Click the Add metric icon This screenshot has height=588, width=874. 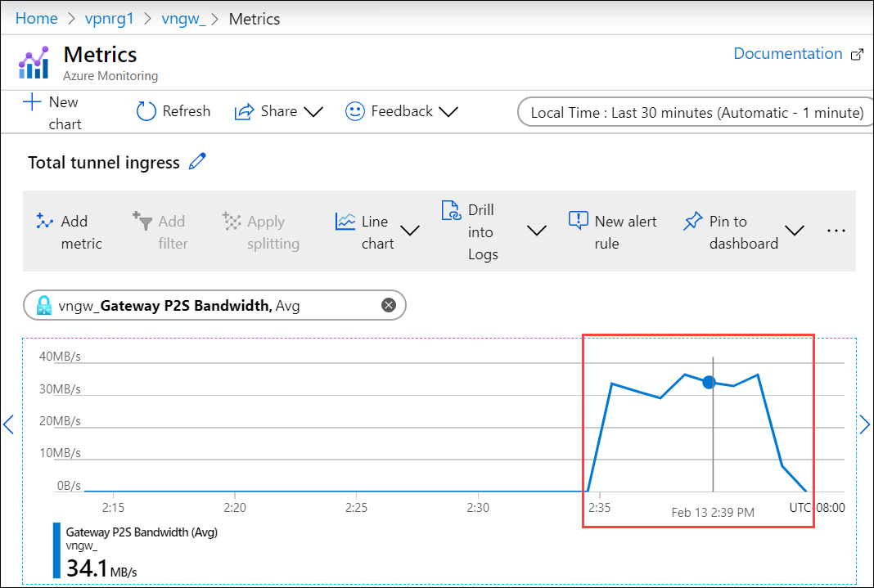tap(44, 220)
